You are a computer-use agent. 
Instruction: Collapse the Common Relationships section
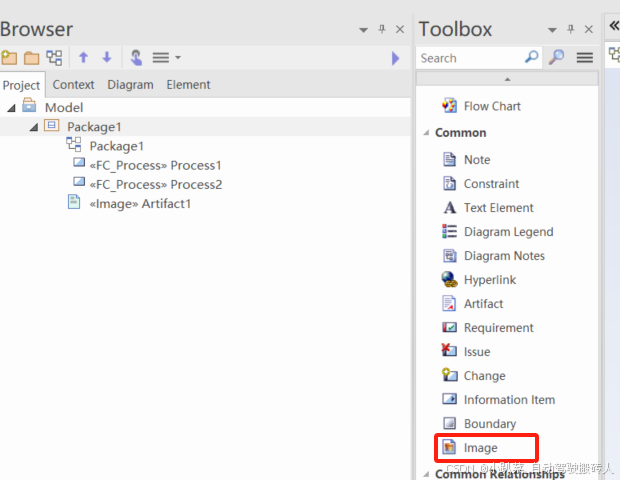pyautogui.click(x=426, y=474)
